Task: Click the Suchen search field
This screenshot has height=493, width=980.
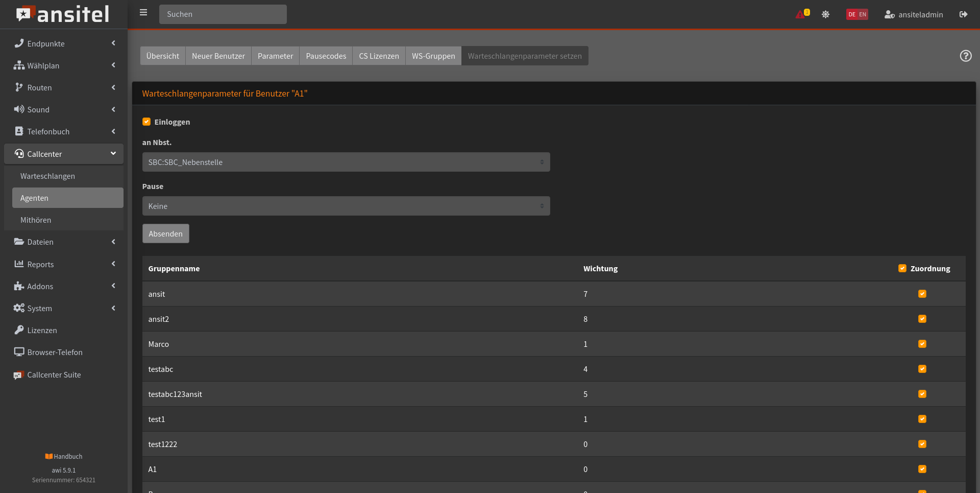Action: pyautogui.click(x=223, y=14)
